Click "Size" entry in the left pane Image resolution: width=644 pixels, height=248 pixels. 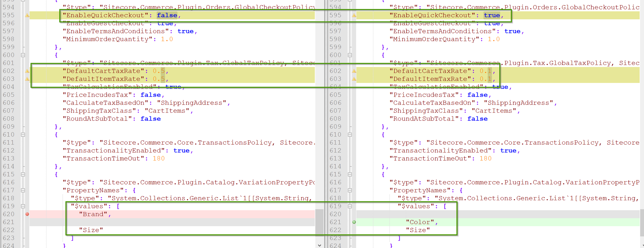click(x=91, y=230)
